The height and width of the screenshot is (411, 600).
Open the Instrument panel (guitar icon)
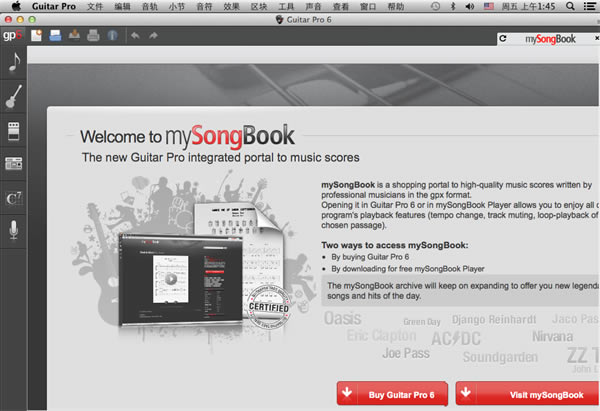tap(14, 97)
